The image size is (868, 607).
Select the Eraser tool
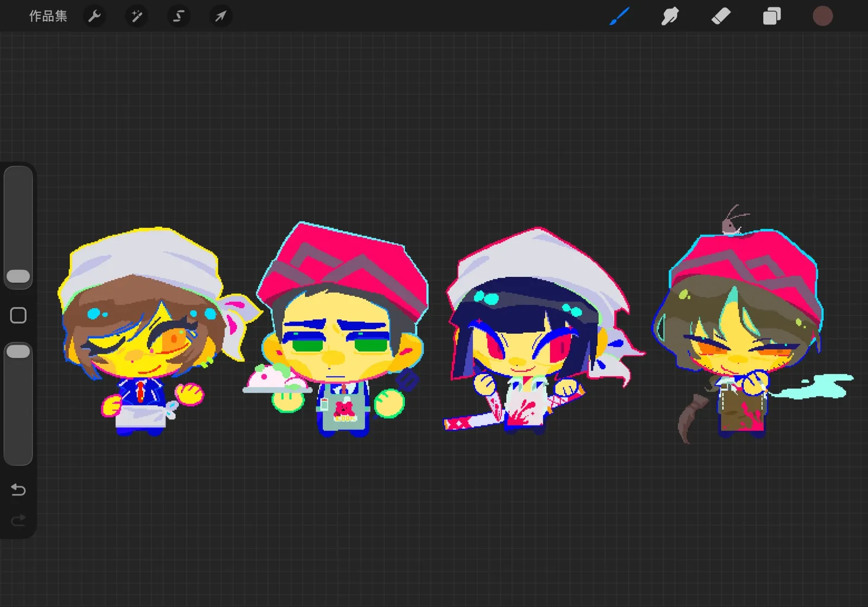(x=721, y=16)
